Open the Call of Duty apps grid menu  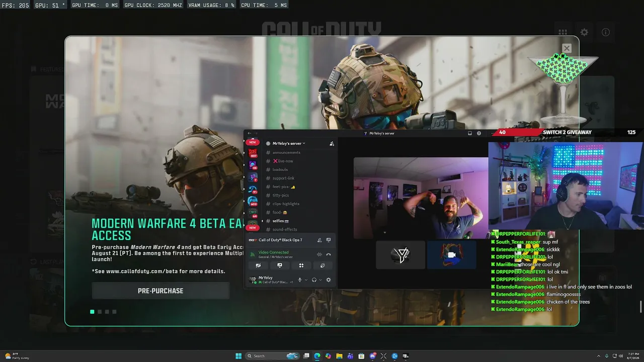coord(562,32)
